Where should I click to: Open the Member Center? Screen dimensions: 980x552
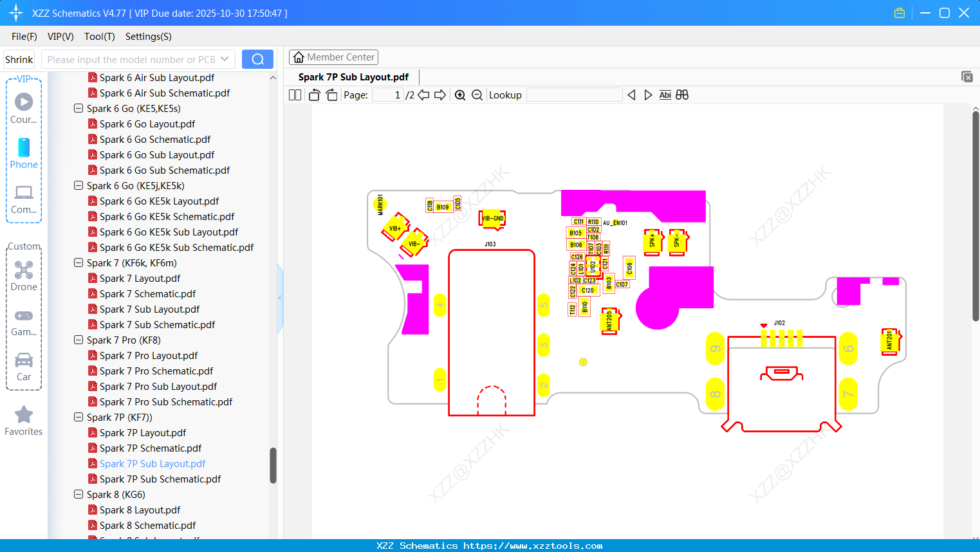(333, 57)
